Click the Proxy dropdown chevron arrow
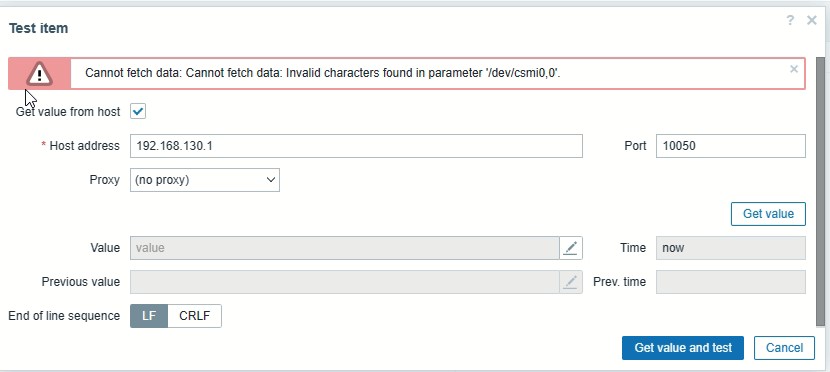The width and height of the screenshot is (830, 372). (x=270, y=180)
